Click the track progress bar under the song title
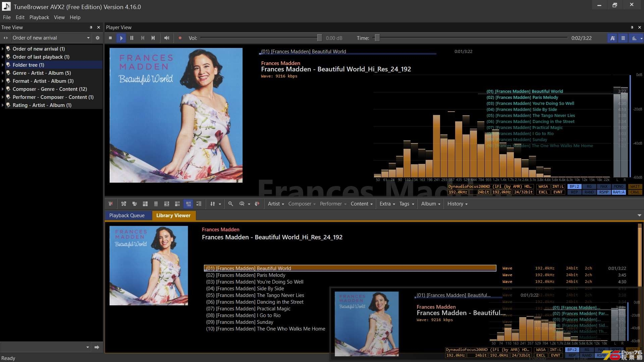This screenshot has width=644, height=362. click(x=348, y=54)
